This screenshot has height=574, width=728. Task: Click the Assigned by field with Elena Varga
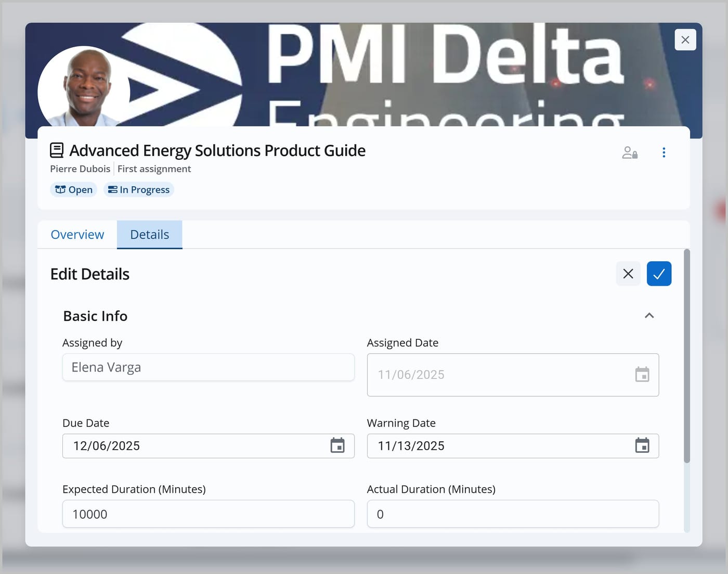pos(209,367)
